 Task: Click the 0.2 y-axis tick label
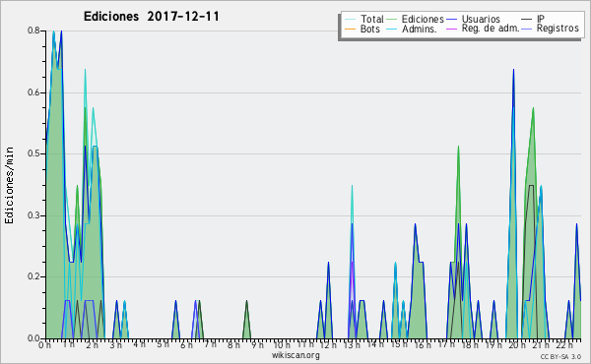[x=33, y=276]
